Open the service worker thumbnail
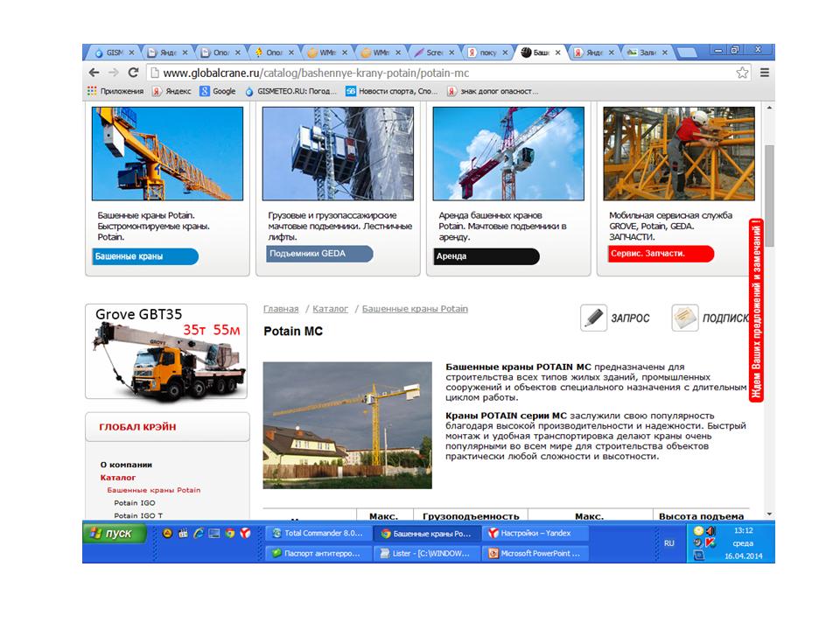840x630 pixels. pyautogui.click(x=679, y=154)
